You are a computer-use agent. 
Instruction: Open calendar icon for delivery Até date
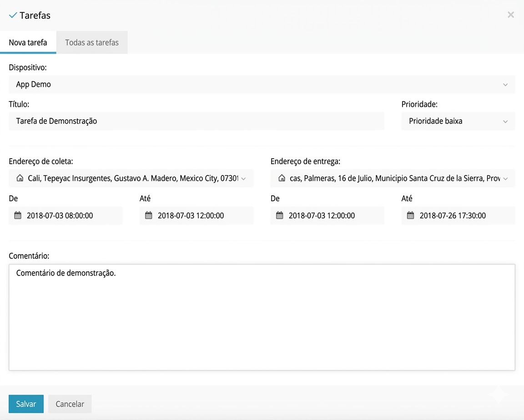[x=410, y=215]
